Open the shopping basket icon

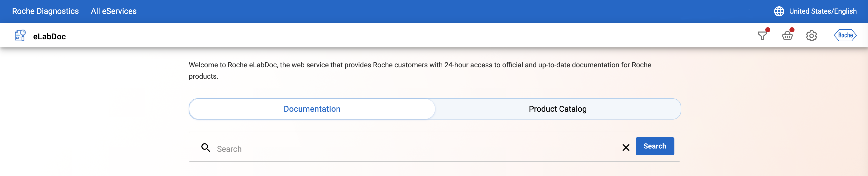pos(787,36)
